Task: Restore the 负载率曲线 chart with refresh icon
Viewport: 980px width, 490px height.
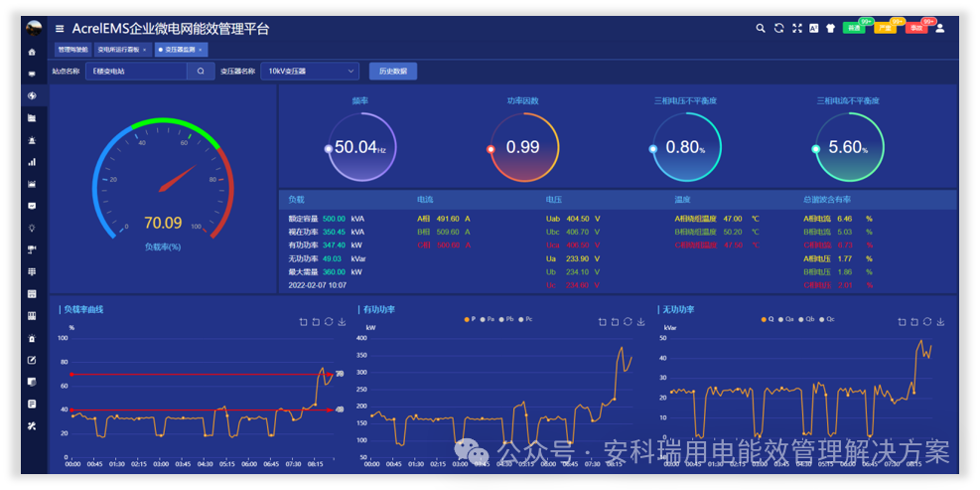Action: point(329,322)
